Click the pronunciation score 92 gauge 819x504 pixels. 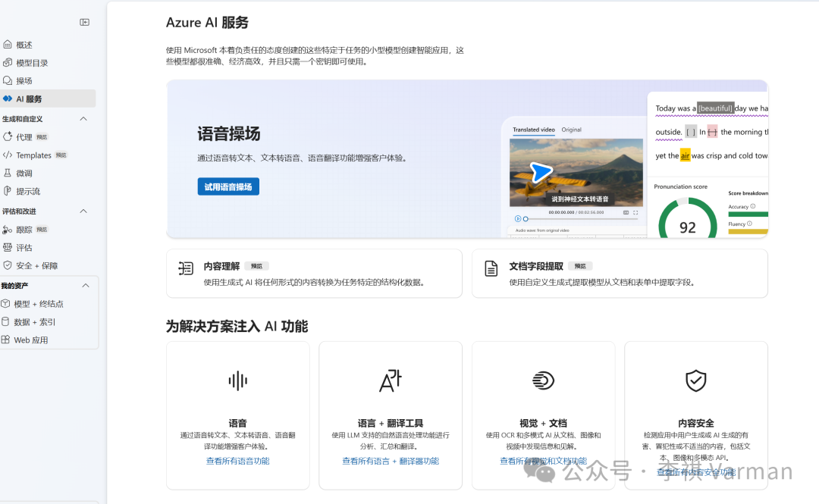tap(687, 219)
